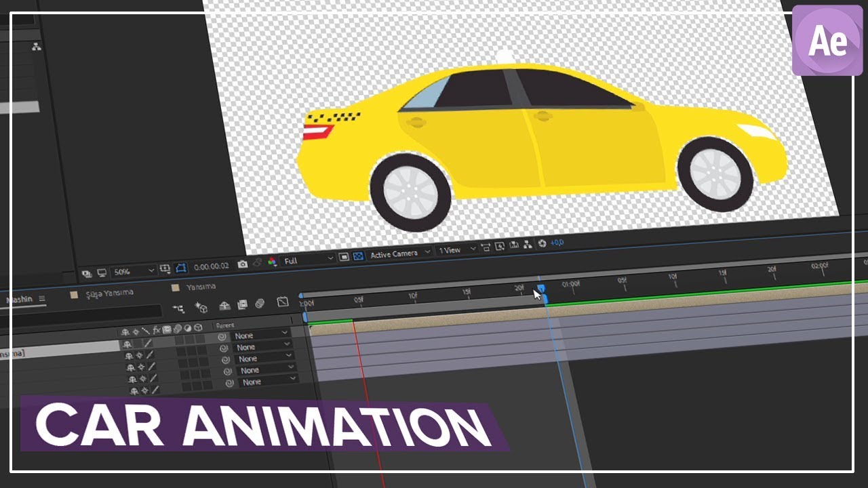This screenshot has height=488, width=868.
Task: Open the 1 View layout dropdown
Action: click(x=457, y=250)
